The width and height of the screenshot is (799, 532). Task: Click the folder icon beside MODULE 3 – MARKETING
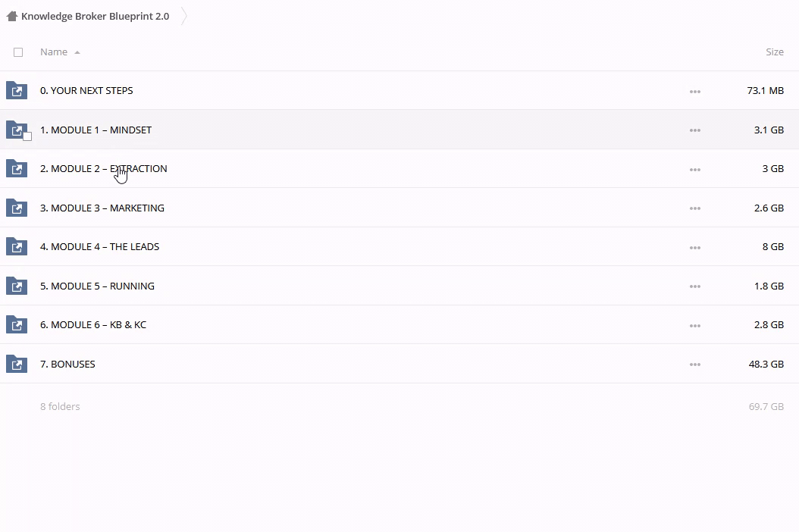click(x=17, y=208)
